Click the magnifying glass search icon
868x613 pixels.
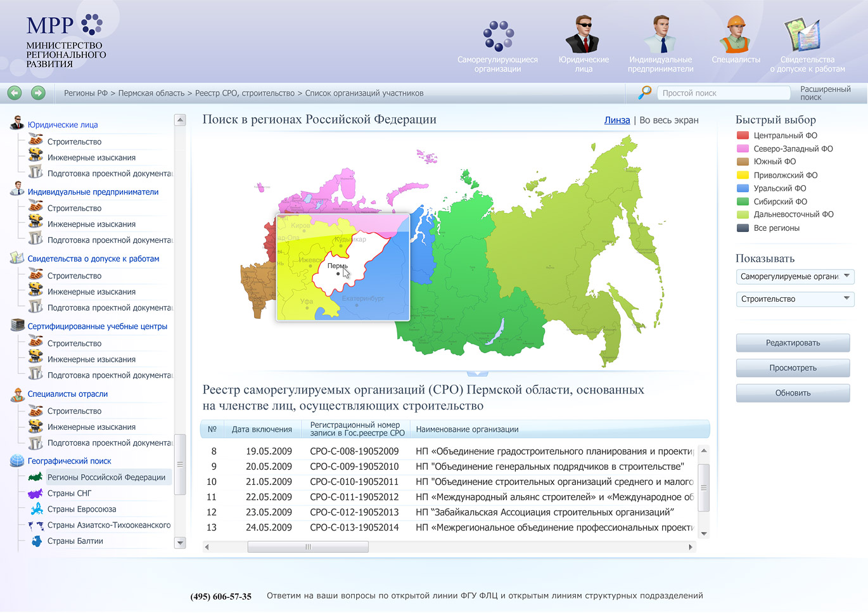click(x=644, y=93)
